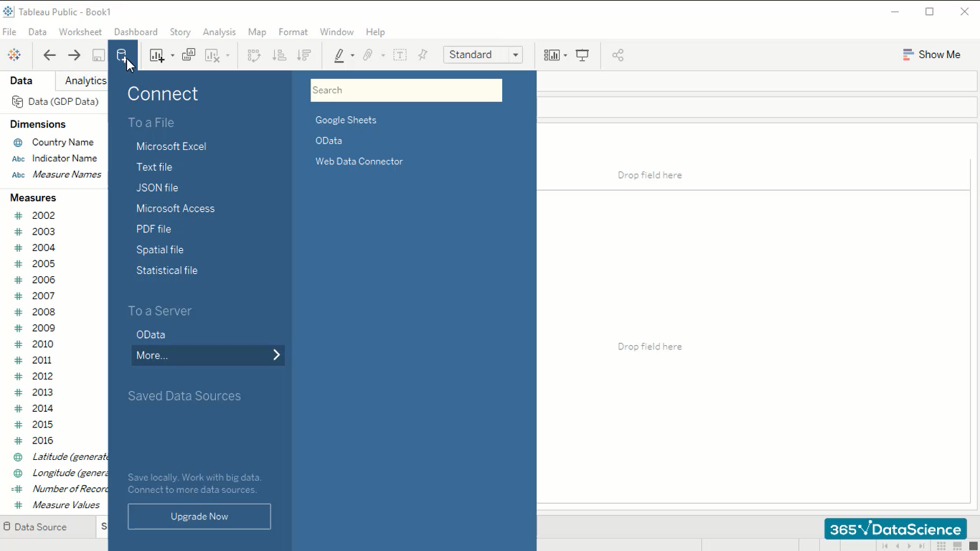Click the Duplicate worksheet icon
The width and height of the screenshot is (980, 551).
point(189,55)
